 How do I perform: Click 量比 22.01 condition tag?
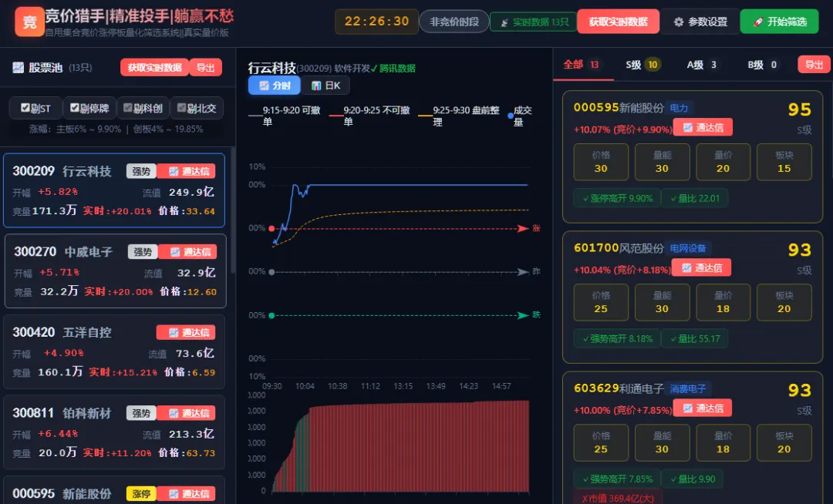point(694,198)
